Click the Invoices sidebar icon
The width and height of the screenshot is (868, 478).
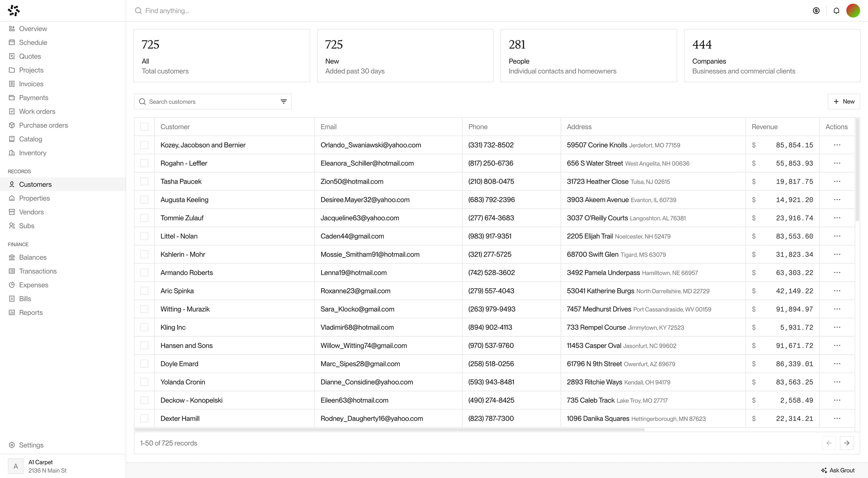click(x=12, y=84)
